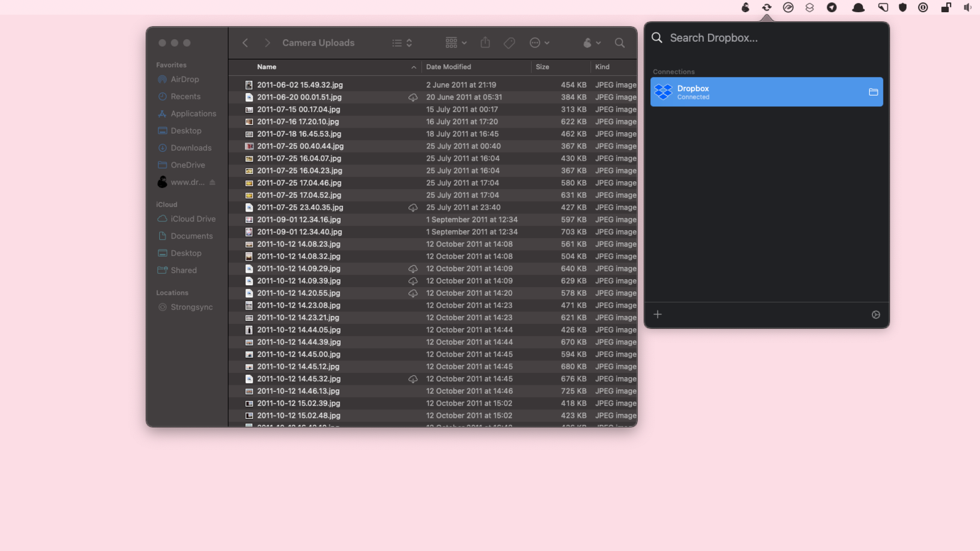Click the Tags icon in Finder toolbar
The height and width of the screenshot is (551, 980).
pos(509,43)
